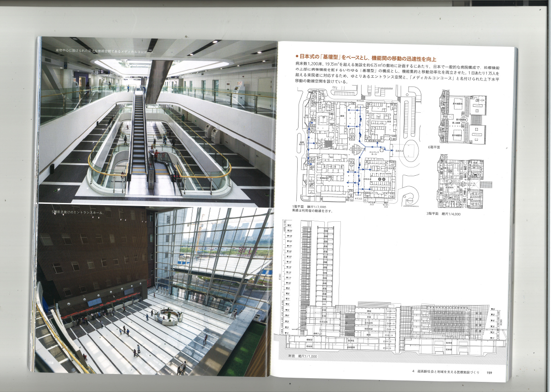Click page number 159
The width and height of the screenshot is (552, 392).
coord(490,372)
